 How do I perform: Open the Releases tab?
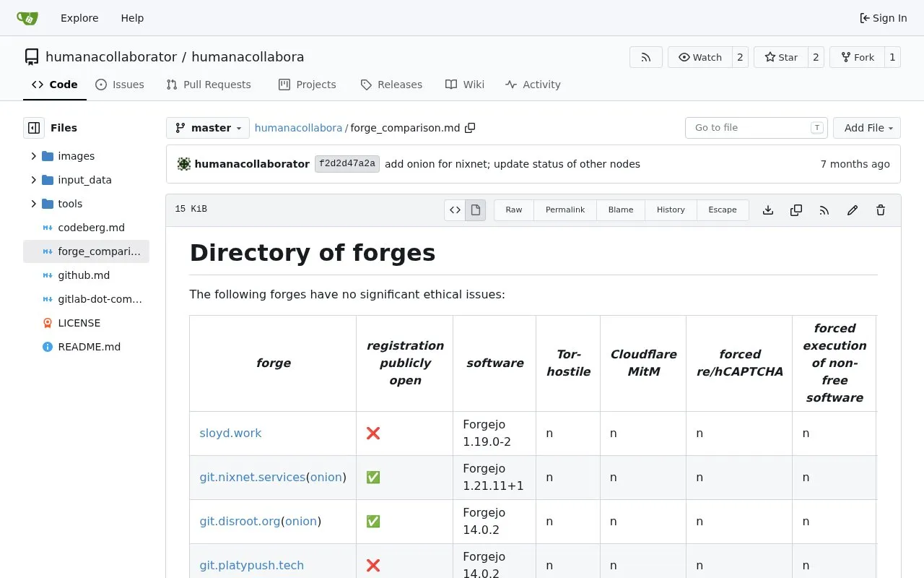point(391,85)
